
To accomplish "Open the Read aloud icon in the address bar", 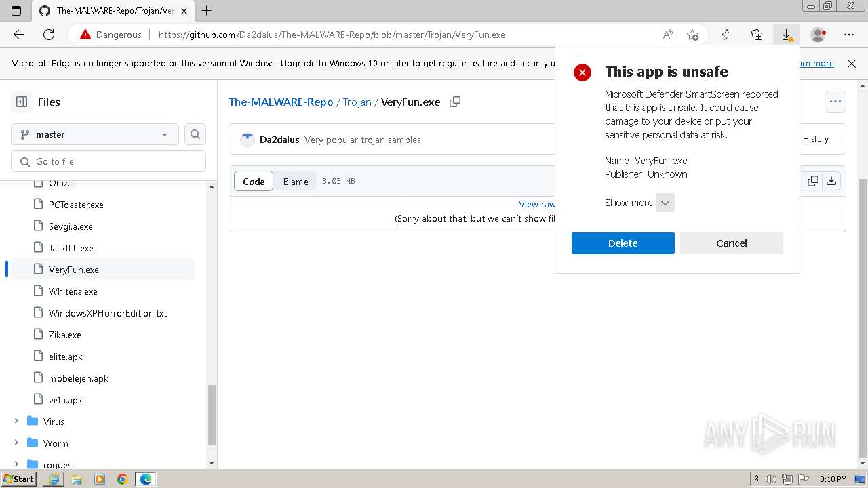I will coord(668,35).
